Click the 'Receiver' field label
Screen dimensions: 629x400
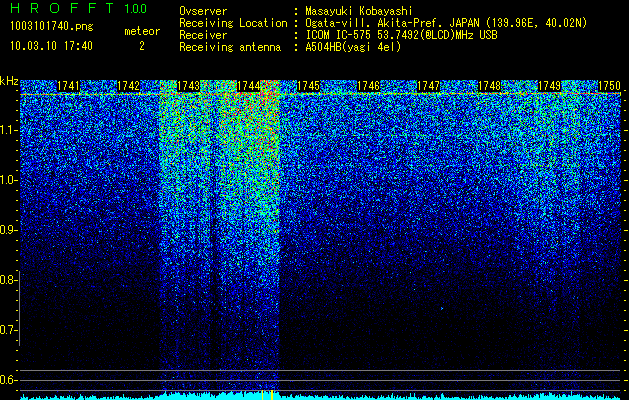pyautogui.click(x=203, y=35)
